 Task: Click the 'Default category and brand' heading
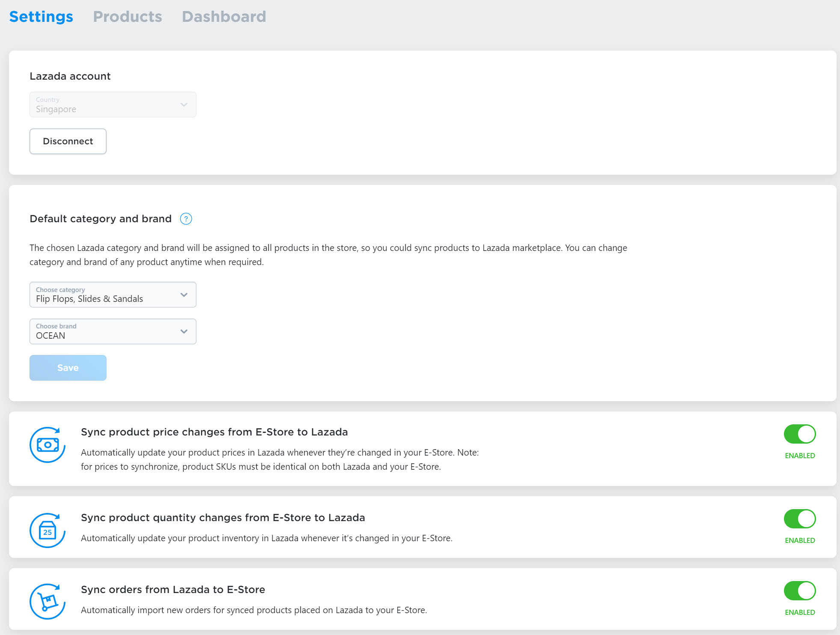click(101, 219)
